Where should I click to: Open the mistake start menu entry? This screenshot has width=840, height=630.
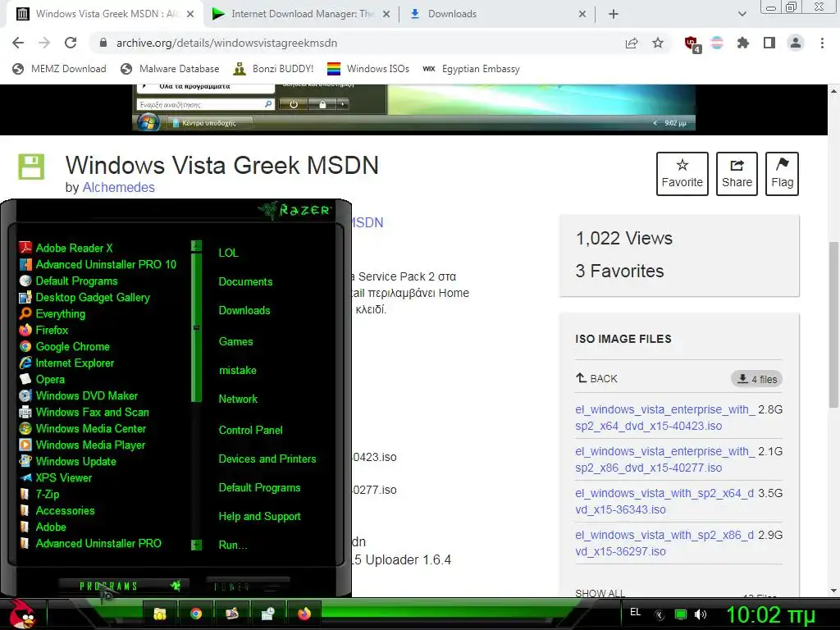coord(237,371)
